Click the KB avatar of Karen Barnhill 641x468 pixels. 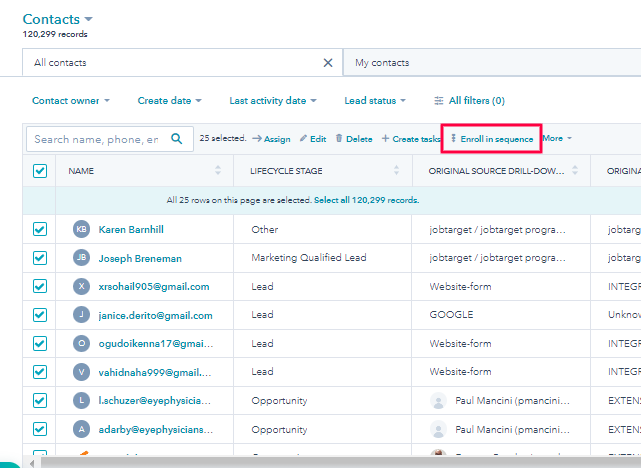point(81,229)
